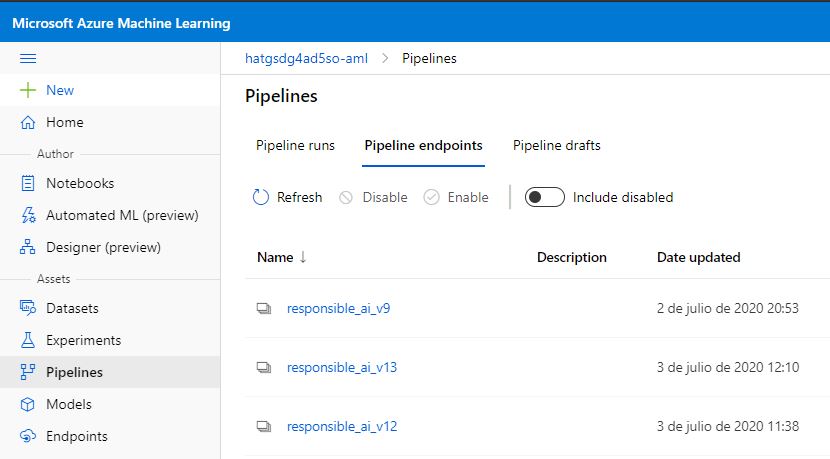Click the sort arrow next to Name
Viewport: 830px width, 459px height.
coord(303,257)
